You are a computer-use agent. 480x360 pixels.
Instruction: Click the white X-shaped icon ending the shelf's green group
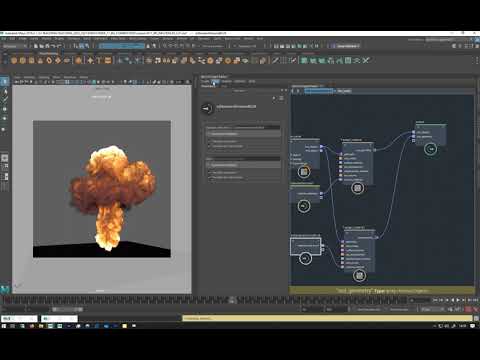[x=366, y=60]
